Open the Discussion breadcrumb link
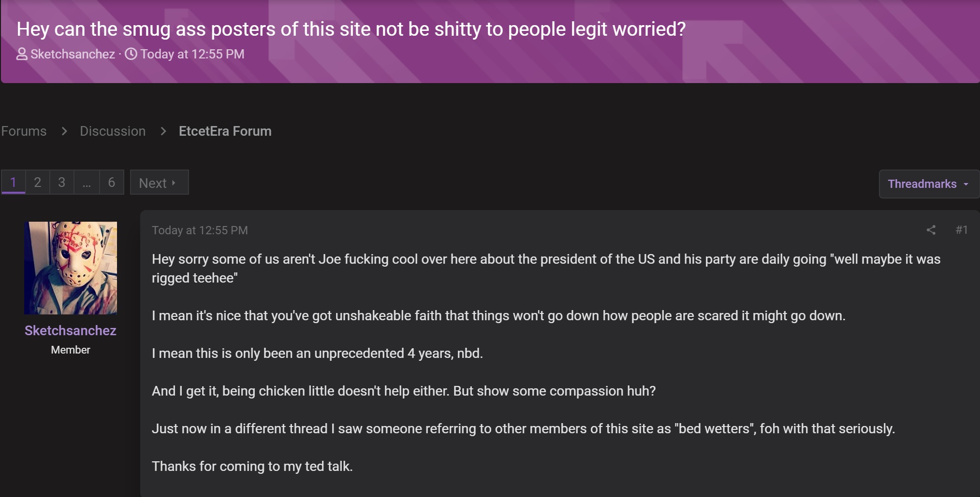980x497 pixels. tap(113, 131)
